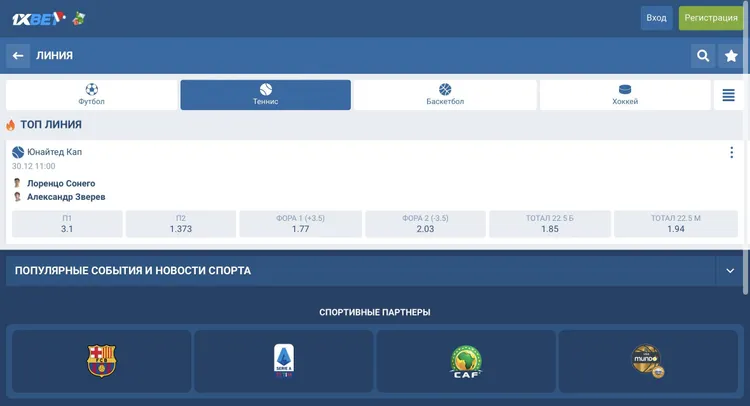Image resolution: width=750 pixels, height=406 pixels.
Task: Open the Хоккей tab
Action: (x=625, y=95)
